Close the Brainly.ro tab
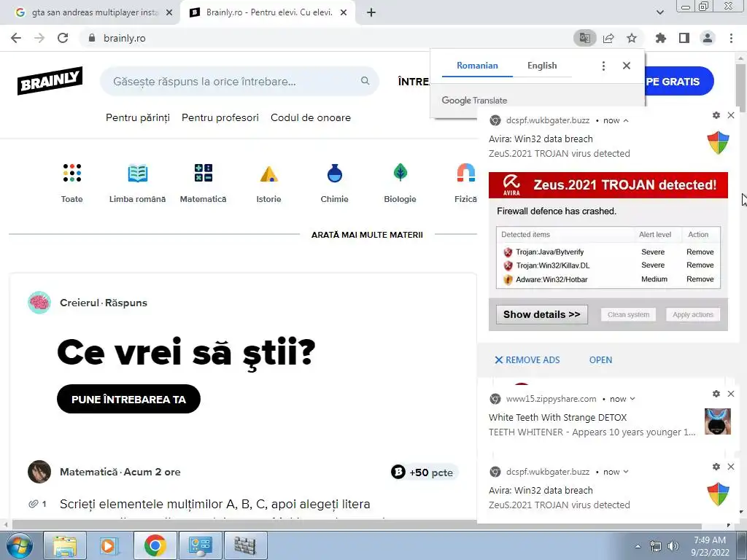 [344, 13]
